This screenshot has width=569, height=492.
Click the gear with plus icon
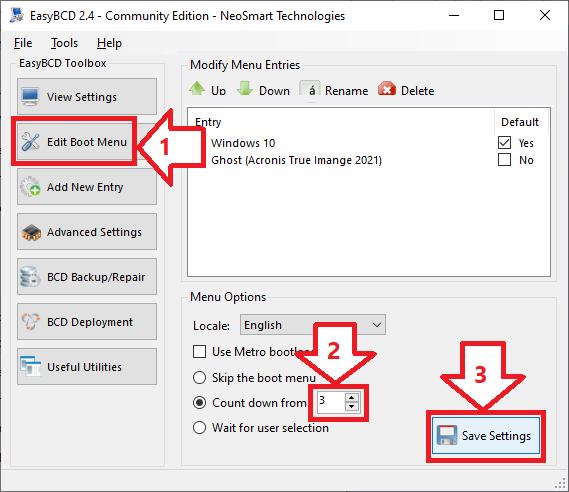[30, 186]
